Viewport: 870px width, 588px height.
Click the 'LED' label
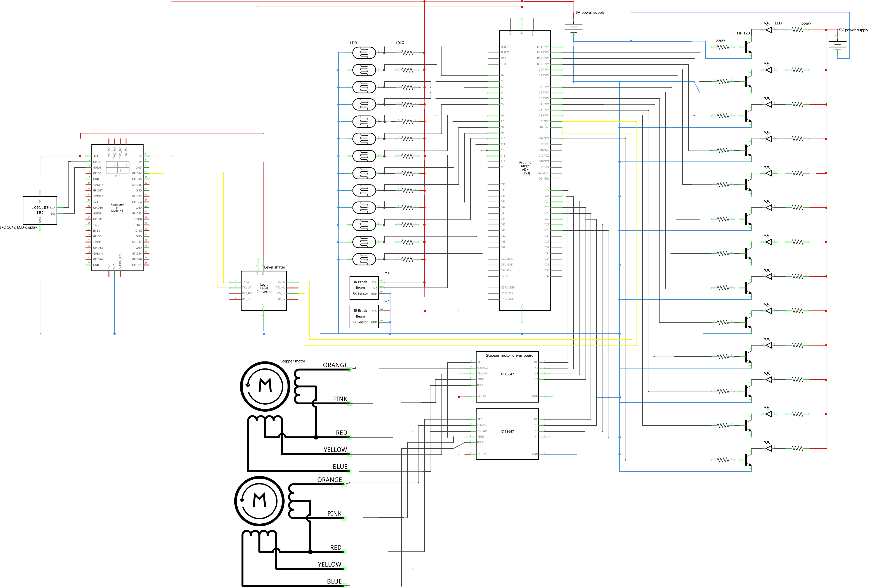(x=778, y=23)
